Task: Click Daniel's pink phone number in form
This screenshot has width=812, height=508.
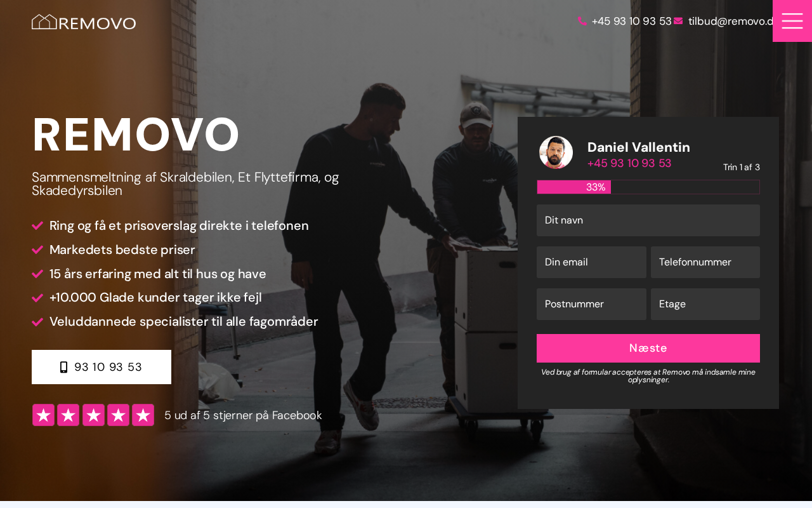Action: [629, 163]
